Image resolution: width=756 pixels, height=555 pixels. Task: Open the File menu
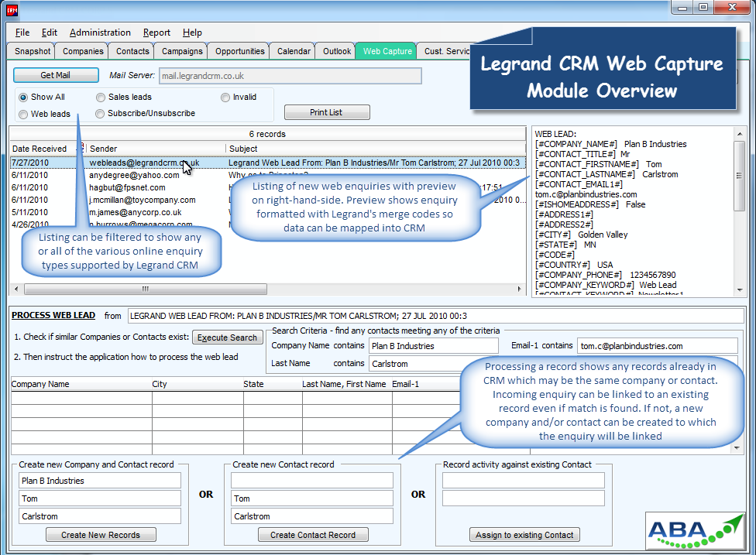click(x=22, y=33)
